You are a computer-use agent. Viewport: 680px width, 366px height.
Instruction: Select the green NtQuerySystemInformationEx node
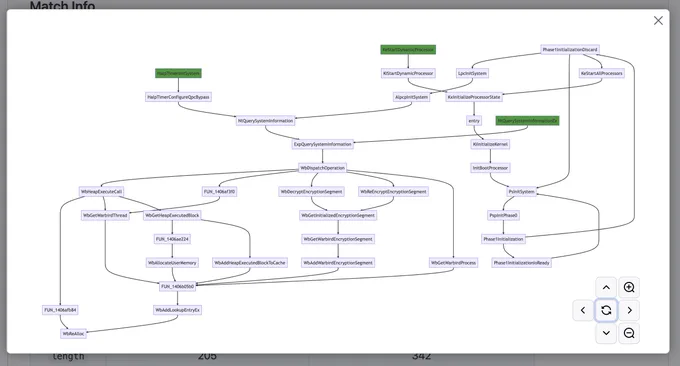tap(527, 121)
